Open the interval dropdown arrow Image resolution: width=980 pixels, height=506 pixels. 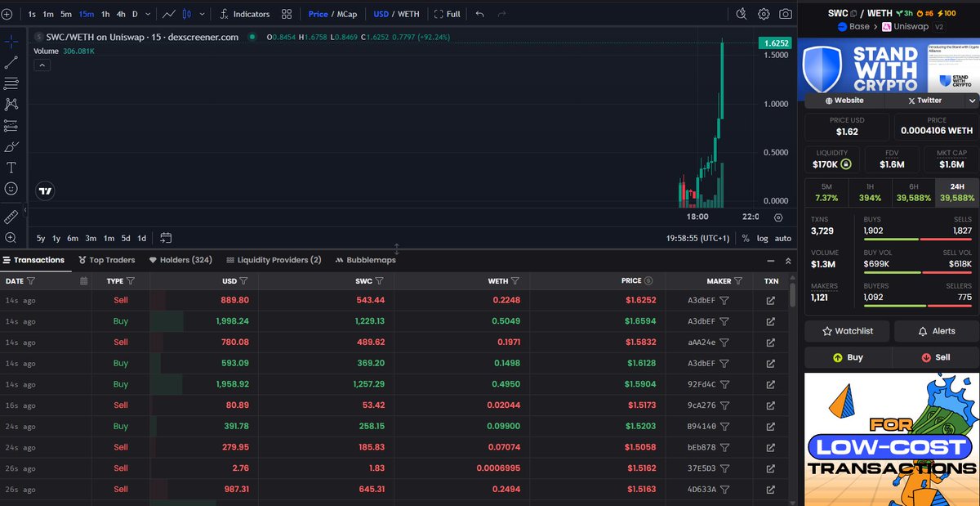coord(149,14)
